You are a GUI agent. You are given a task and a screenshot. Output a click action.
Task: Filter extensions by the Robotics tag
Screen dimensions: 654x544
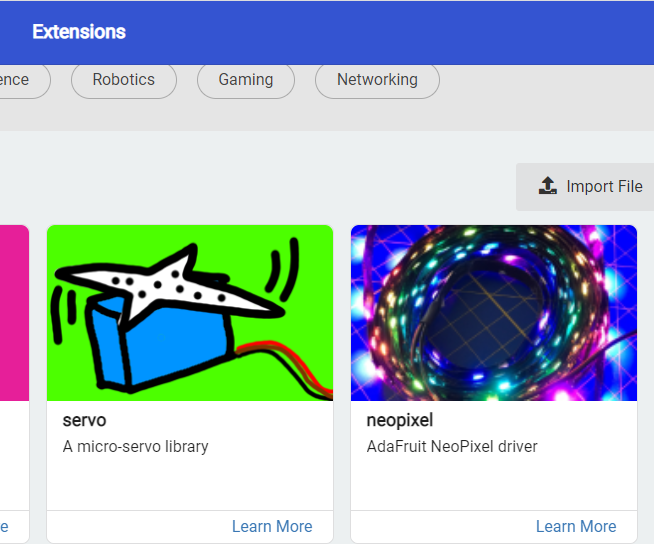(x=123, y=80)
